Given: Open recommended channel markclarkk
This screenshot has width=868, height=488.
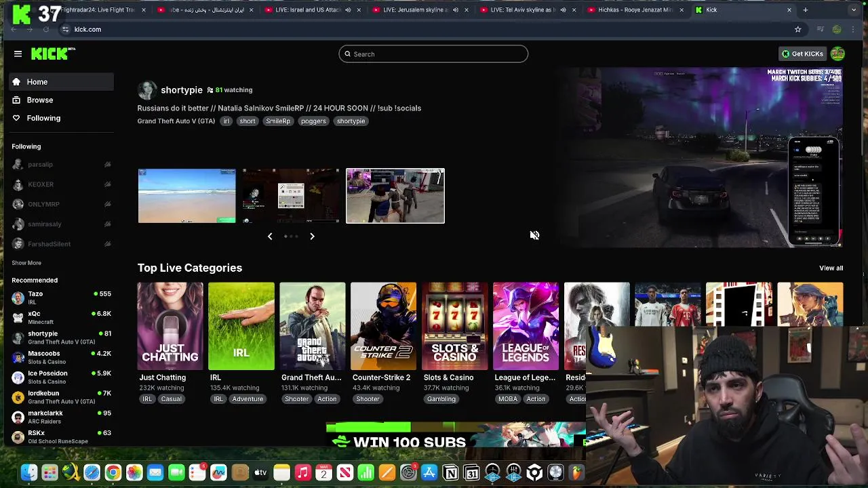Looking at the screenshot, I should (x=62, y=417).
